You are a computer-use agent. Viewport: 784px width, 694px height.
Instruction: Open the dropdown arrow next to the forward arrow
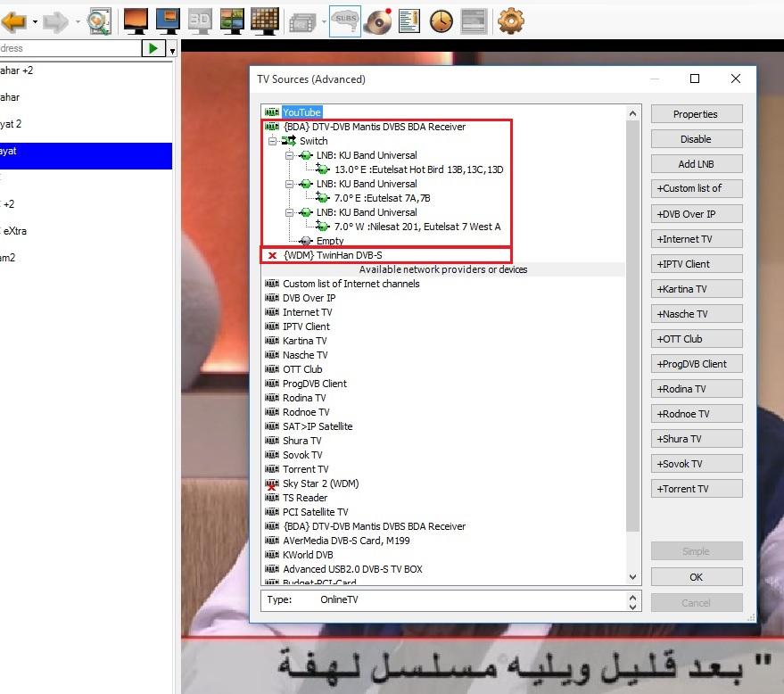click(78, 22)
